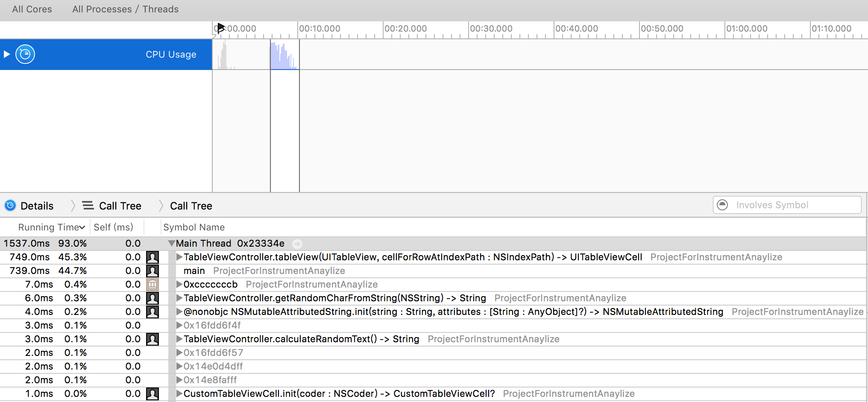Select the 7.0ms 0.4% running time cell
868x402 pixels.
56,284
